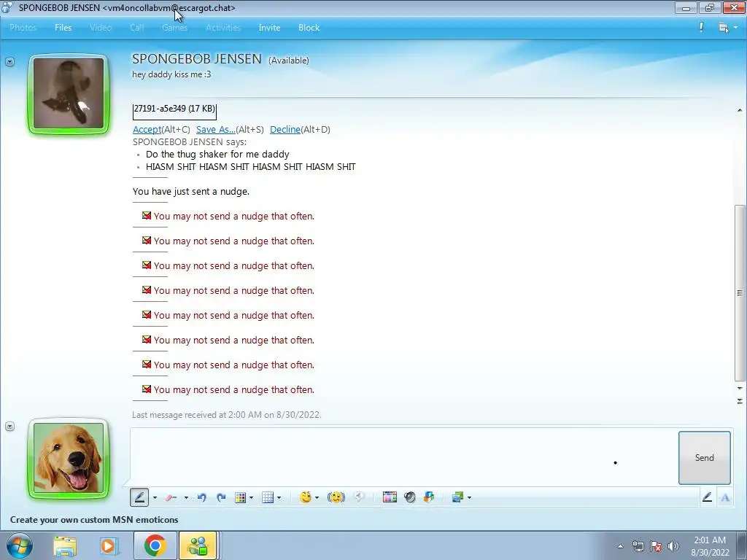Click "Do the thug shaker for me daddy" message
Screen dimensions: 747x560
217,155
